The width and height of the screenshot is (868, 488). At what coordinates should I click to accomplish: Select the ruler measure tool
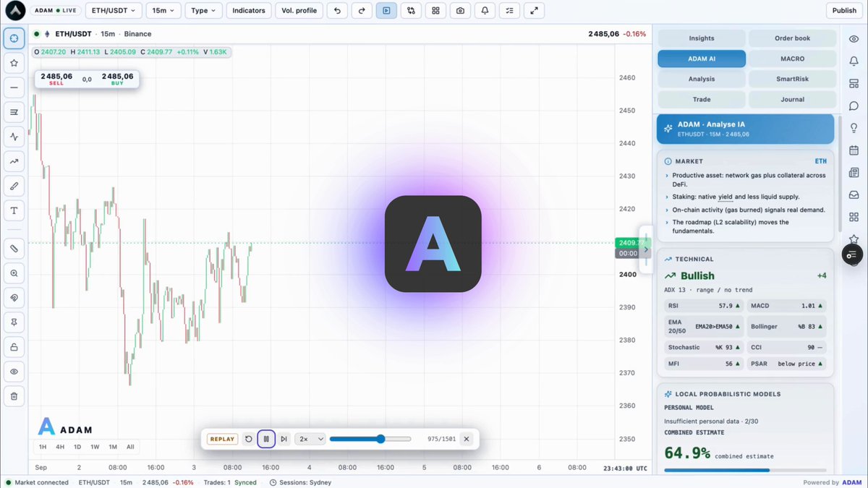coord(14,249)
